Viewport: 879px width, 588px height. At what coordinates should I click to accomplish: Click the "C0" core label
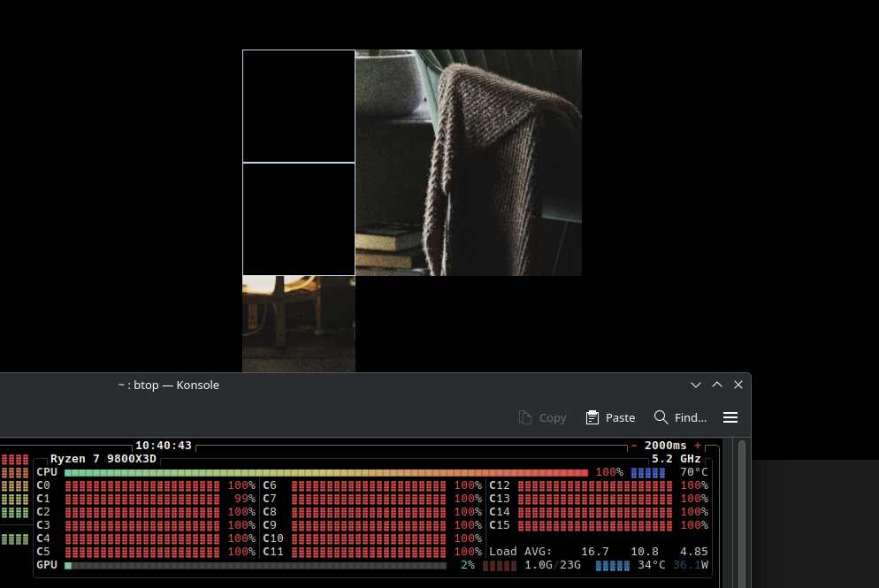[x=43, y=485]
